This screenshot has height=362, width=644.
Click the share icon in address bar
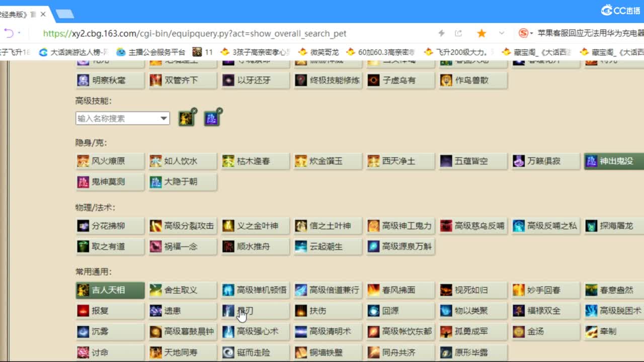click(458, 33)
